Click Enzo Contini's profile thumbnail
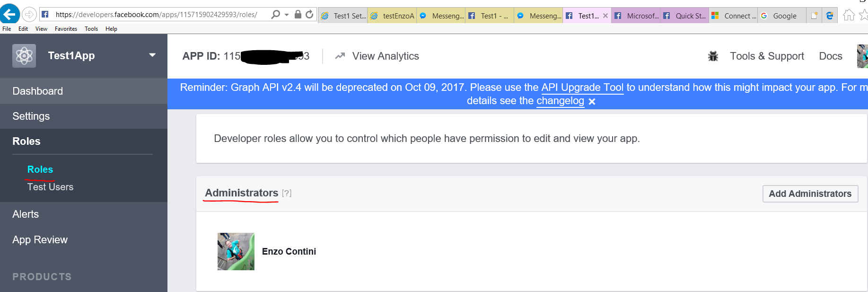 [x=236, y=251]
